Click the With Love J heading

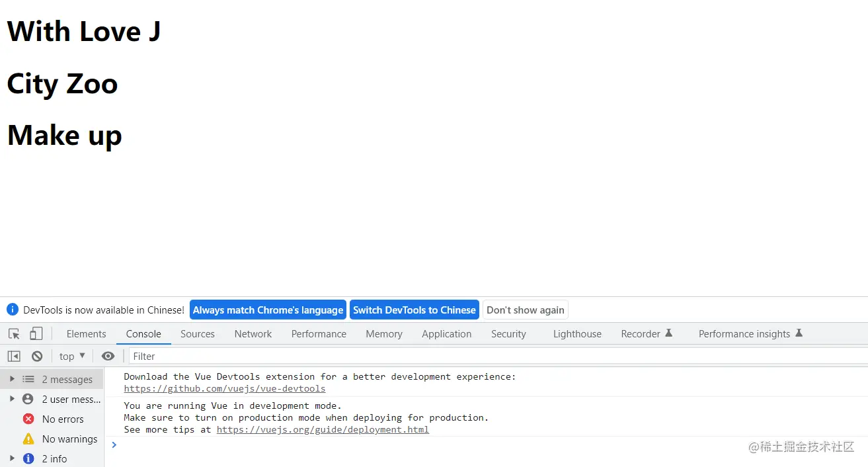point(84,31)
